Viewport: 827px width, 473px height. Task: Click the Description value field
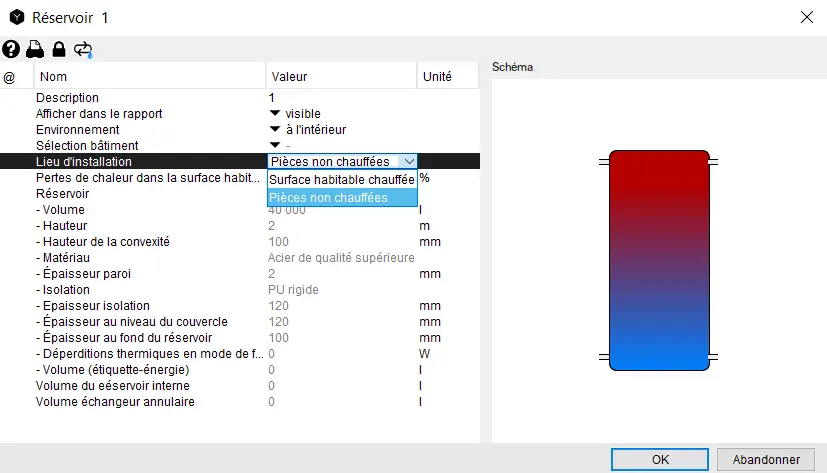click(x=340, y=98)
